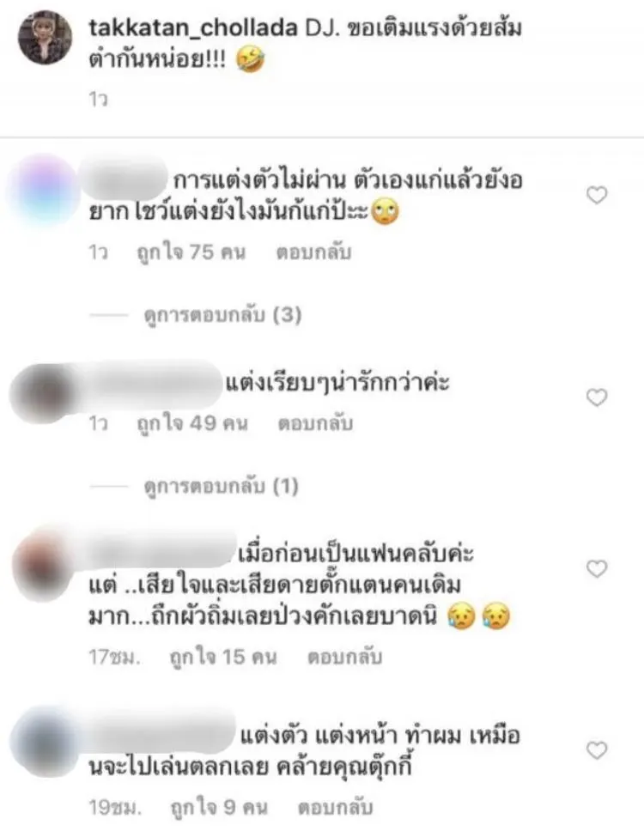This screenshot has height=837, width=644.
Task: Heart the comment mentioning คุณตุ๊กกี้
Action: 597,750
